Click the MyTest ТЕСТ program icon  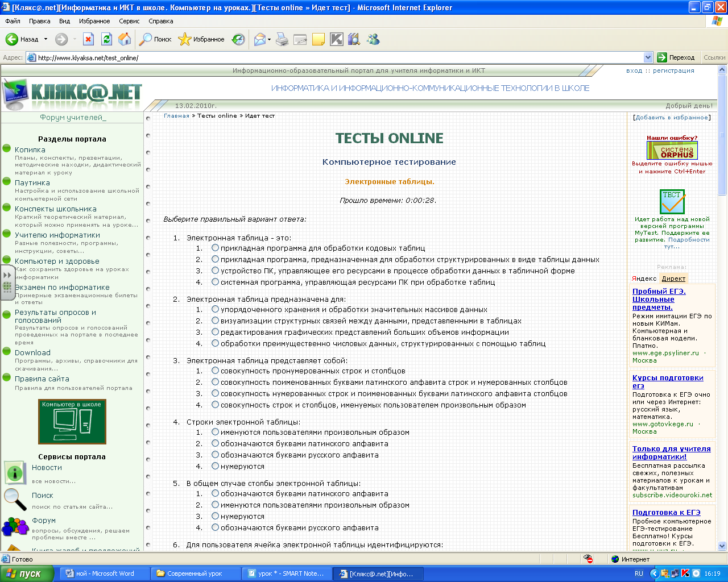(x=672, y=202)
